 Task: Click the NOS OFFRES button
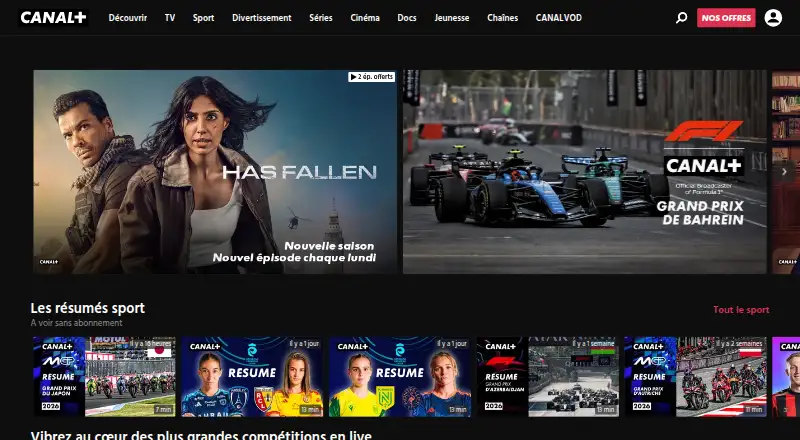tap(726, 18)
